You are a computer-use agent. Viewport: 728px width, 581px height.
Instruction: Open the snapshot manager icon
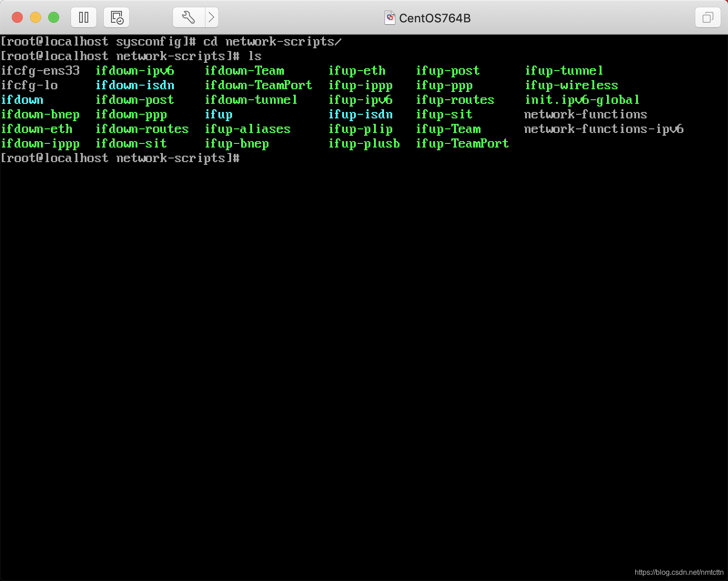(x=117, y=17)
